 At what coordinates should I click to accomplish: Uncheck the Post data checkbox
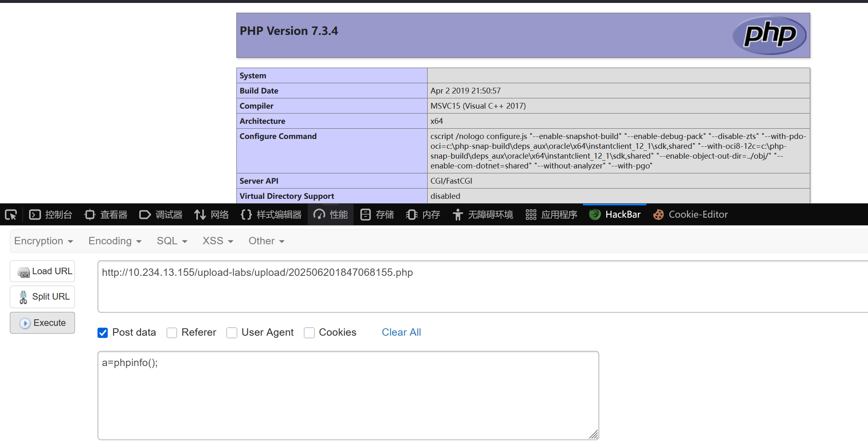(x=103, y=333)
